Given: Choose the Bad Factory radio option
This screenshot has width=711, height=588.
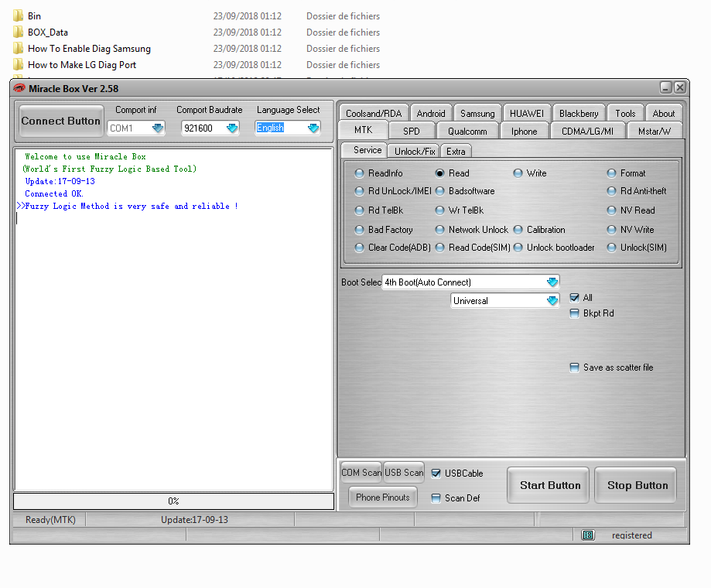Looking at the screenshot, I should tap(359, 230).
